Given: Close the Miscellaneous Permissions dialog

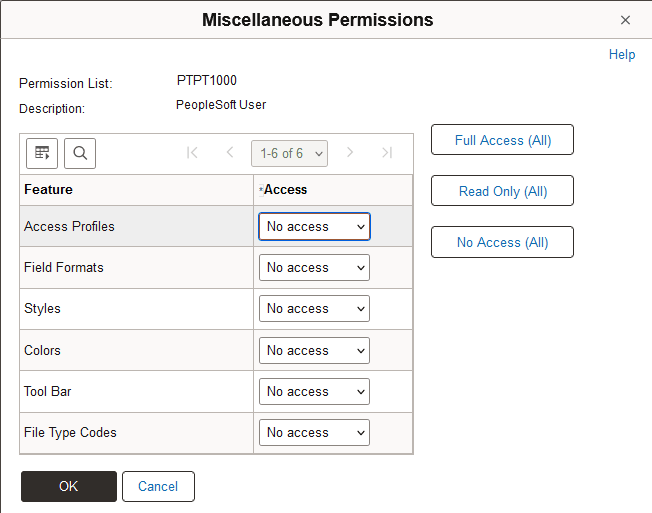Looking at the screenshot, I should pos(626,20).
